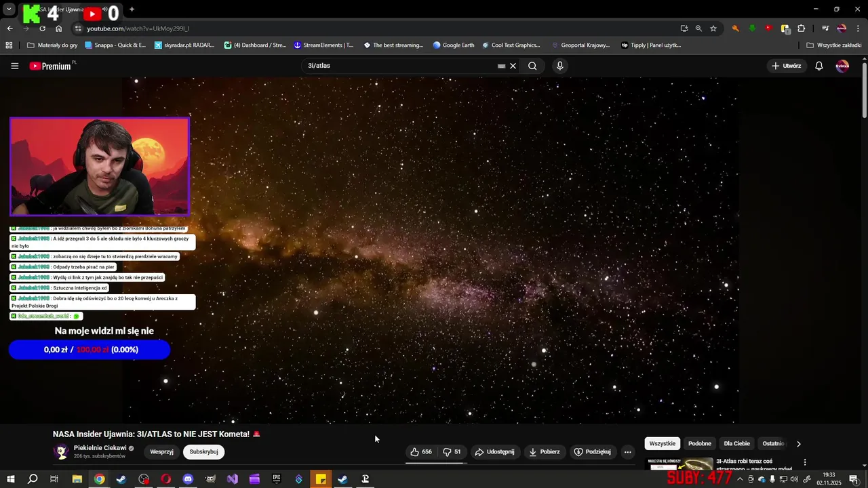Open the Piekielnie Ciekawi channel name

click(x=100, y=448)
